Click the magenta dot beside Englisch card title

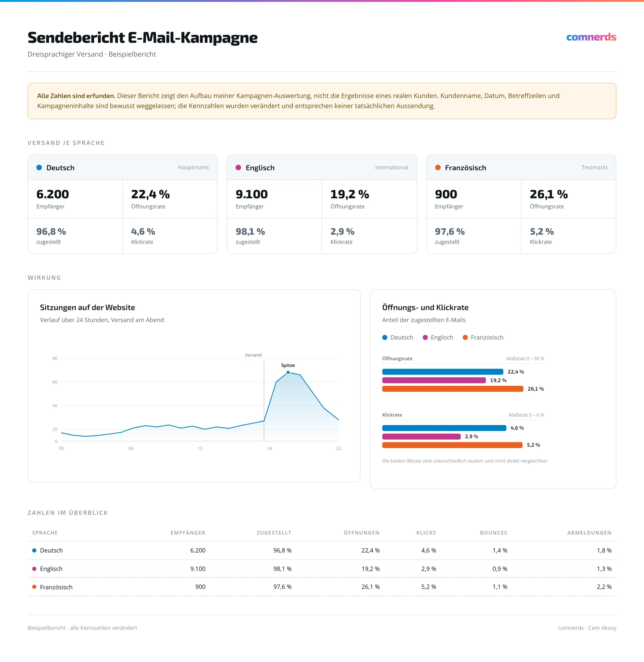tap(238, 167)
